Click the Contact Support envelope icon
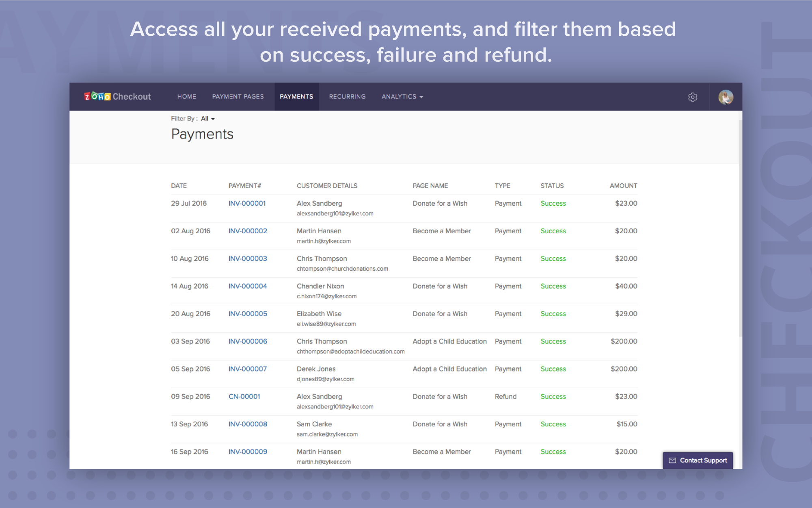The image size is (812, 508). click(672, 460)
